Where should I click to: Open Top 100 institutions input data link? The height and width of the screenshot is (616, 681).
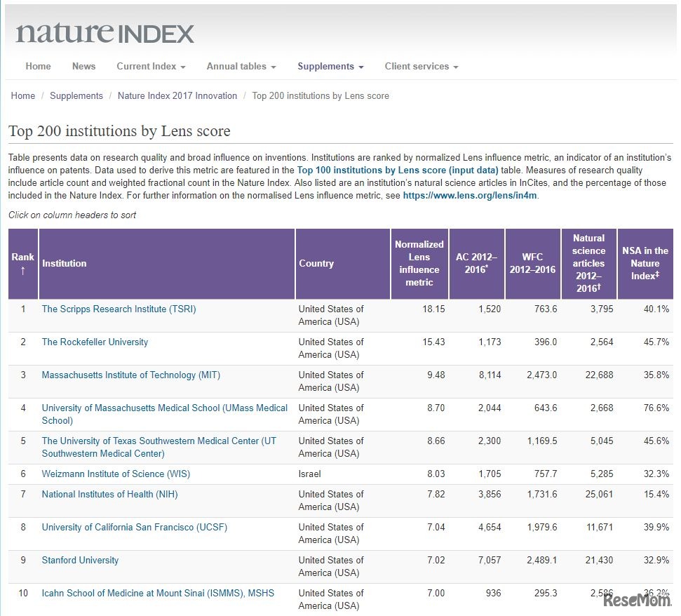pos(398,170)
